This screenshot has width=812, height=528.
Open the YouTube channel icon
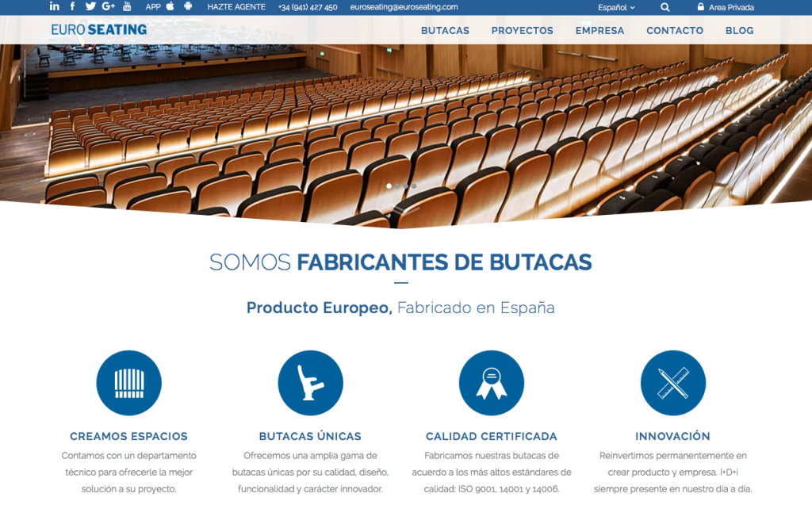(x=127, y=7)
